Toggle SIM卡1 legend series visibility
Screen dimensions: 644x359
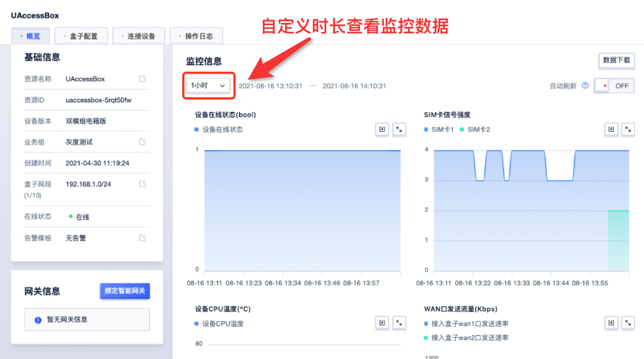pyautogui.click(x=439, y=130)
